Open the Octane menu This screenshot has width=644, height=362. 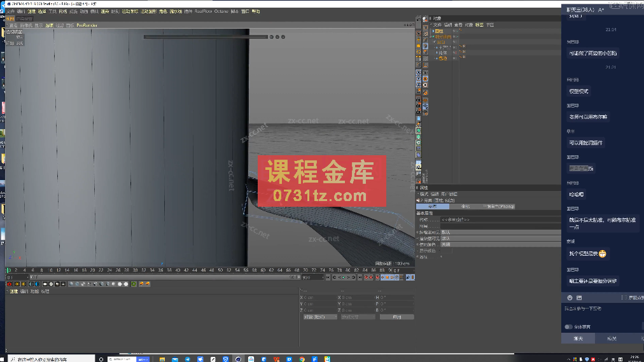click(x=221, y=11)
